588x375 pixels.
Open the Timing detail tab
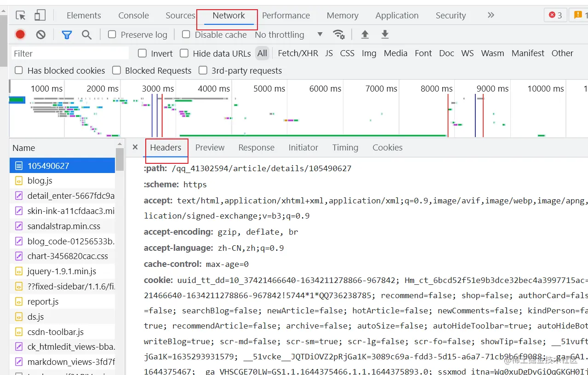tap(345, 148)
